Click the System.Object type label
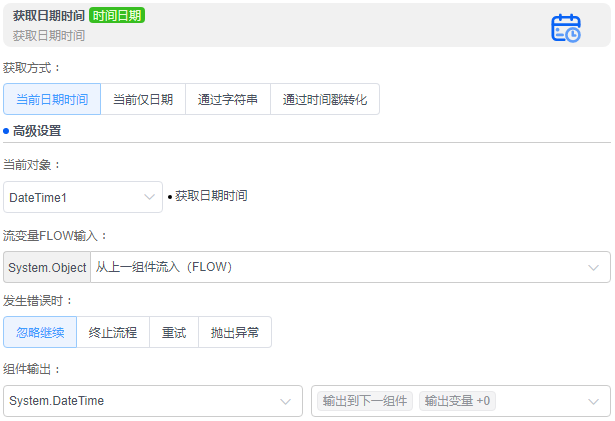 pos(47,267)
